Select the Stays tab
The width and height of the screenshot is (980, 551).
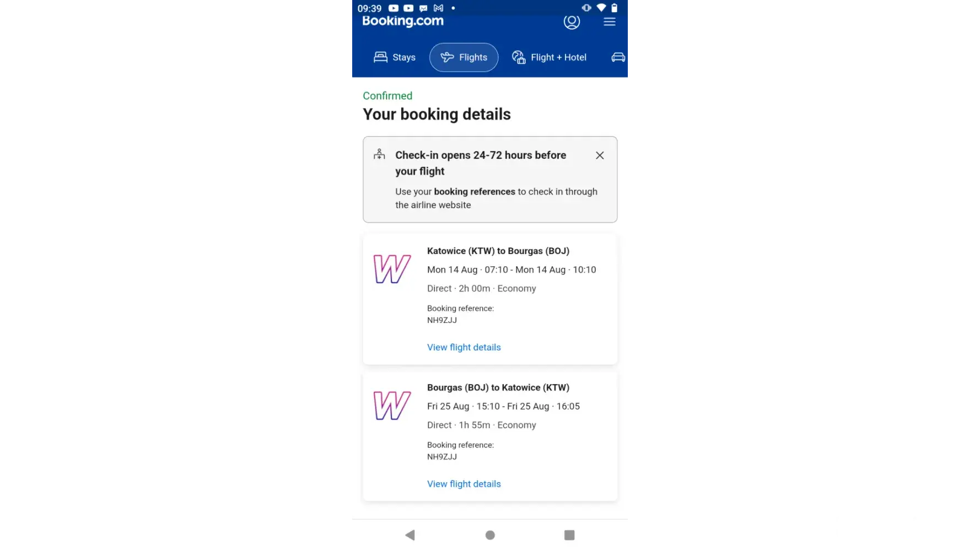pyautogui.click(x=395, y=57)
